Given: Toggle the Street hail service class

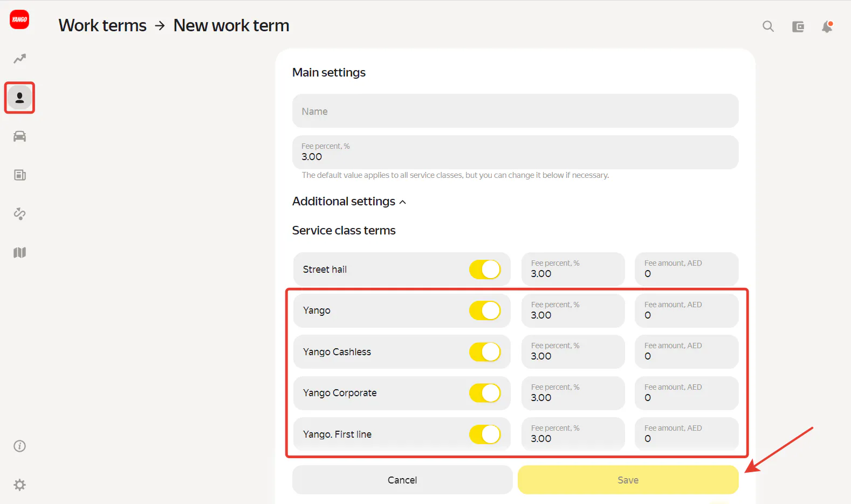Looking at the screenshot, I should point(485,270).
